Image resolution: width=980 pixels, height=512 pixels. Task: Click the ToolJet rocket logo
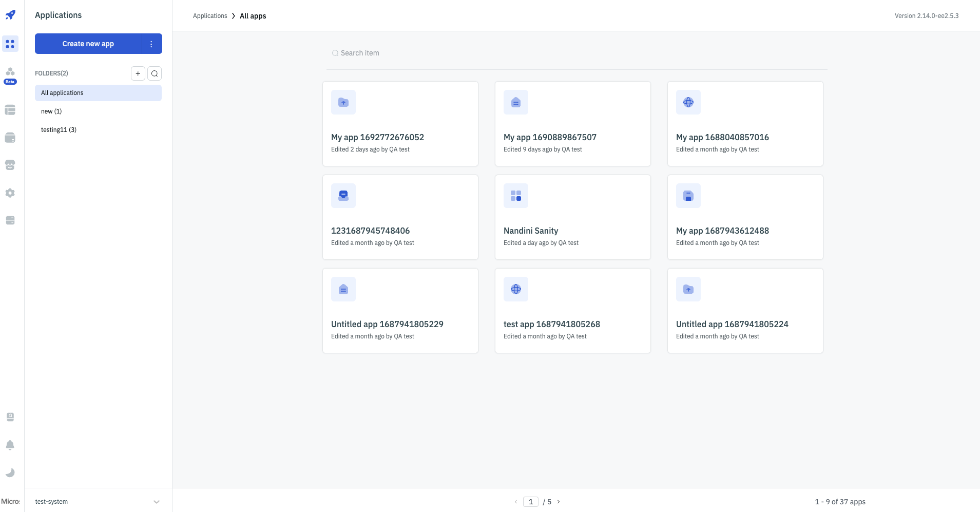(x=10, y=15)
